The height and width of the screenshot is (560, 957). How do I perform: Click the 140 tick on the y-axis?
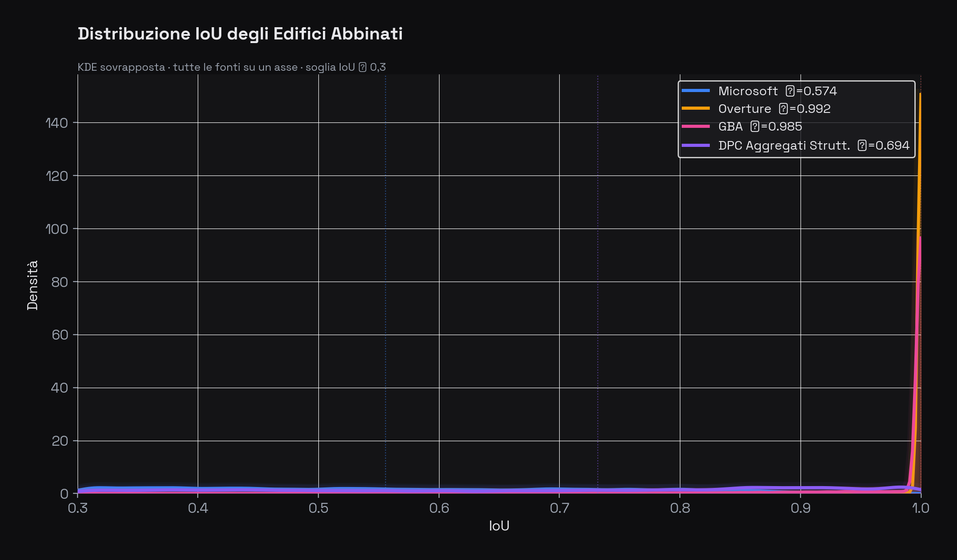(x=57, y=123)
